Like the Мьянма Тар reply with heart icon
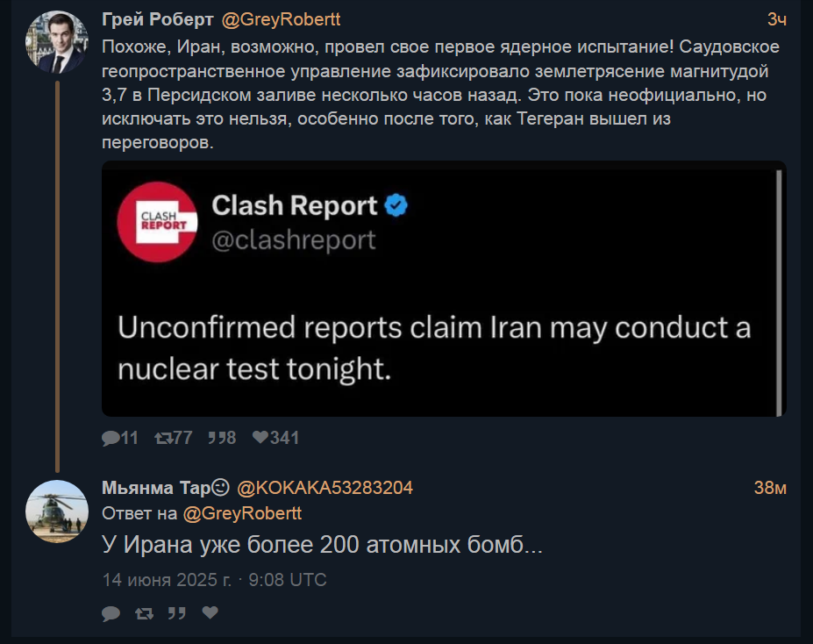 pos(210,613)
